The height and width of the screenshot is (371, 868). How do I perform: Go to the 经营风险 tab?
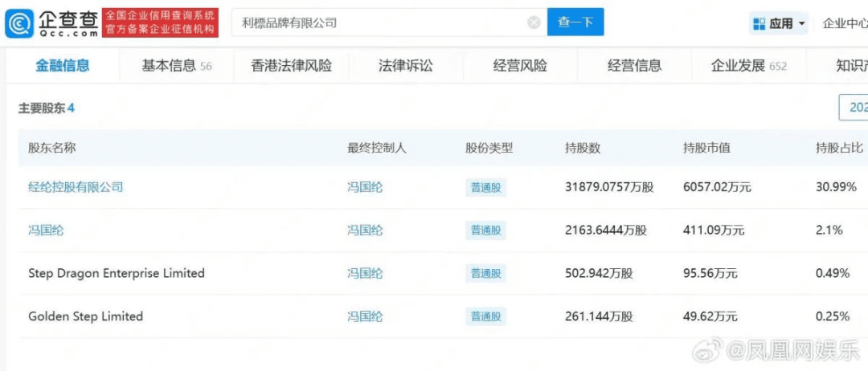tap(520, 66)
